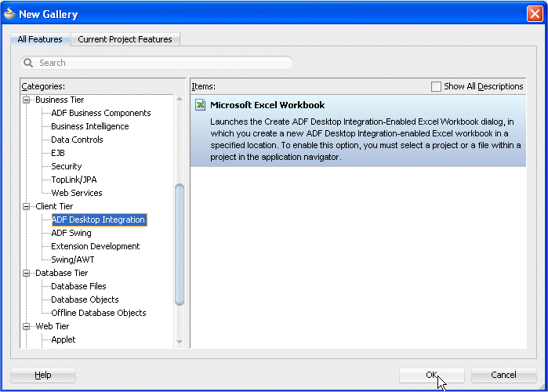
Task: Select Extension Development category
Action: click(95, 246)
